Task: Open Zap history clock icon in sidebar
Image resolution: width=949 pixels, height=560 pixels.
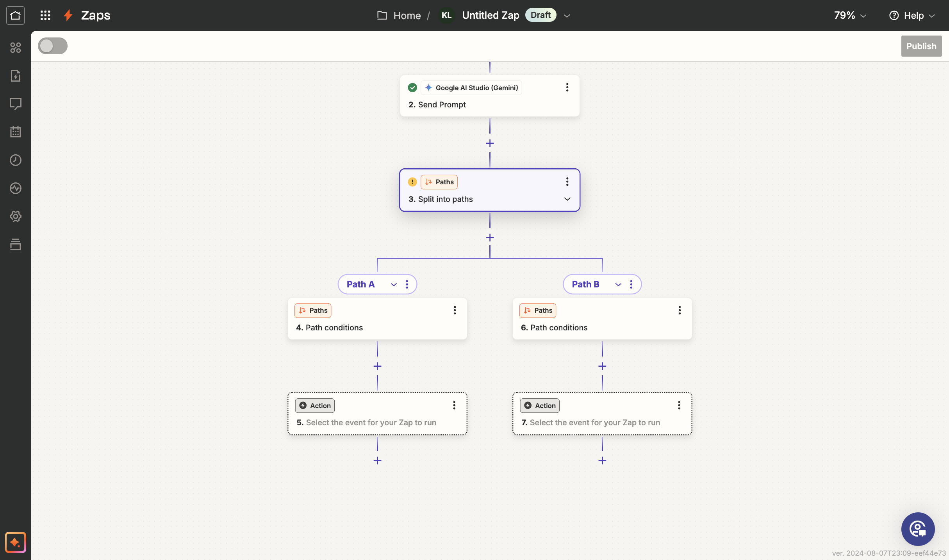Action: coord(15,160)
